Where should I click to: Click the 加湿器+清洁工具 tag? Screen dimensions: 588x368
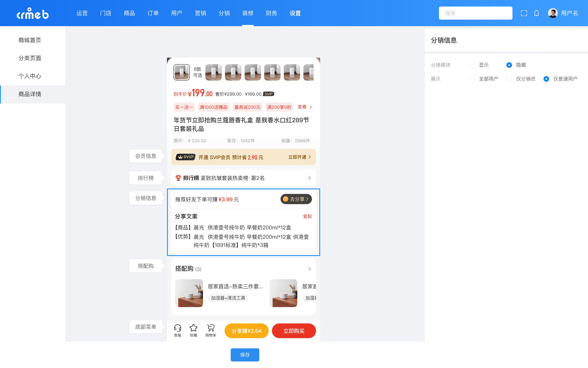[x=228, y=298]
